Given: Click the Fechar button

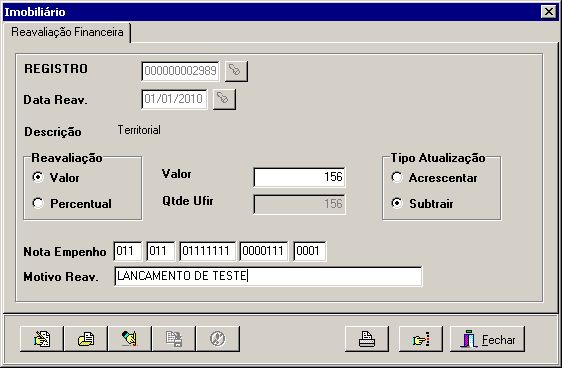Looking at the screenshot, I should click(487, 339).
